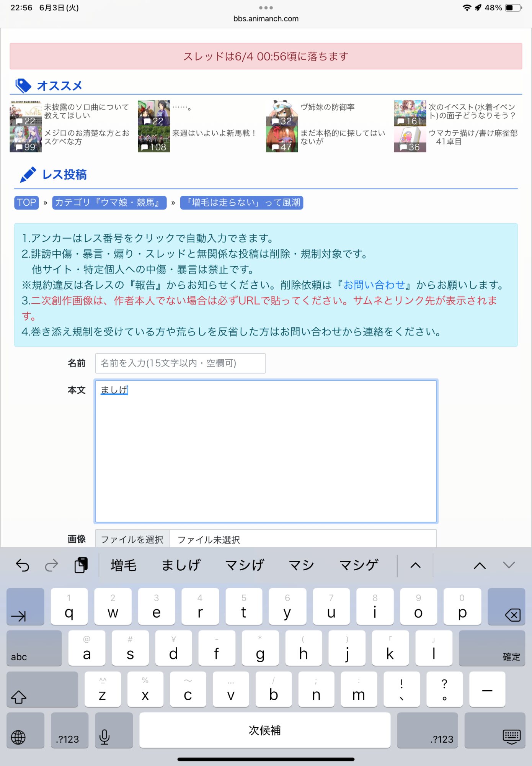
Task: Tap the shift arrow key
Action: click(x=42, y=689)
